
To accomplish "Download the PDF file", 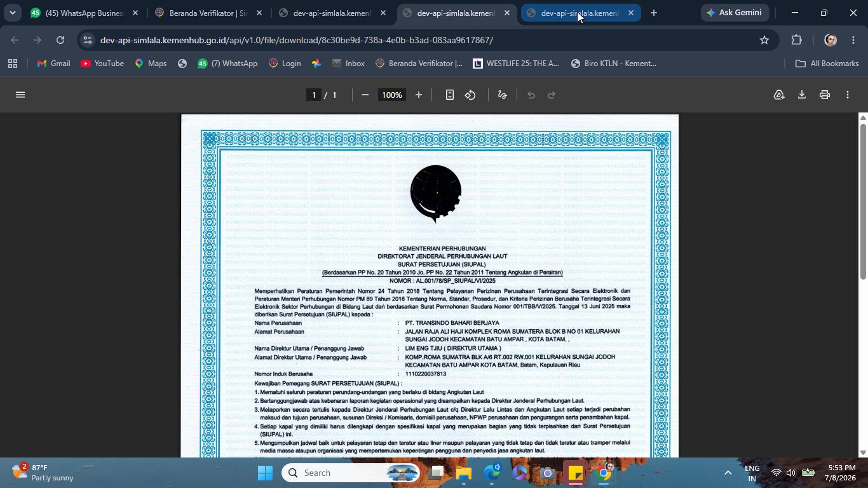I will pyautogui.click(x=802, y=95).
